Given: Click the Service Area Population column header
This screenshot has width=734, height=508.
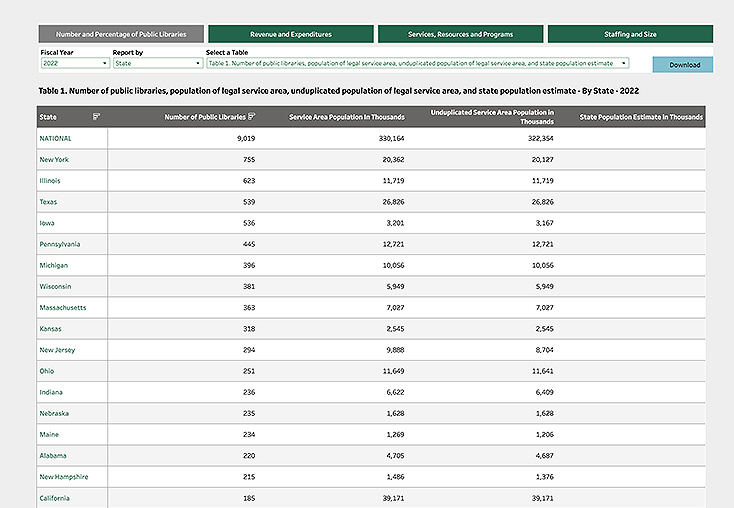Looking at the screenshot, I should click(346, 117).
